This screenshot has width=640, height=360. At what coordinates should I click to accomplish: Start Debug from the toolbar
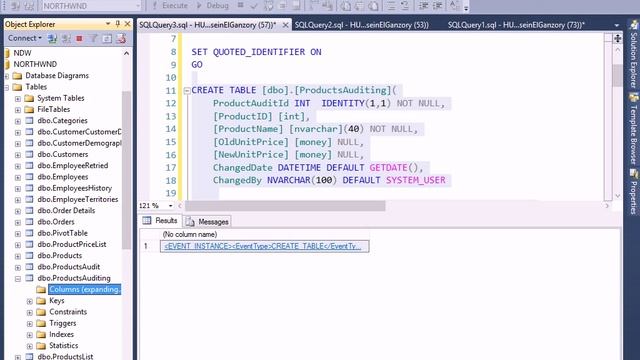click(x=213, y=6)
